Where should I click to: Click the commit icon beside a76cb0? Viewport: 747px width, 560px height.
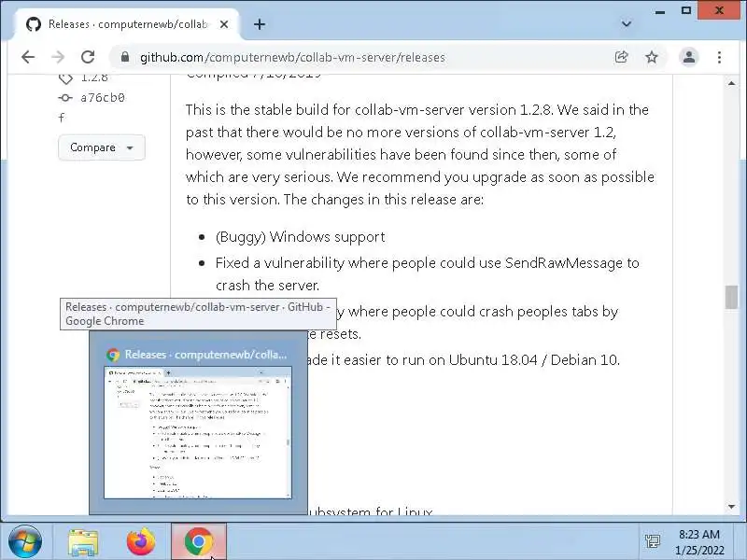point(65,98)
